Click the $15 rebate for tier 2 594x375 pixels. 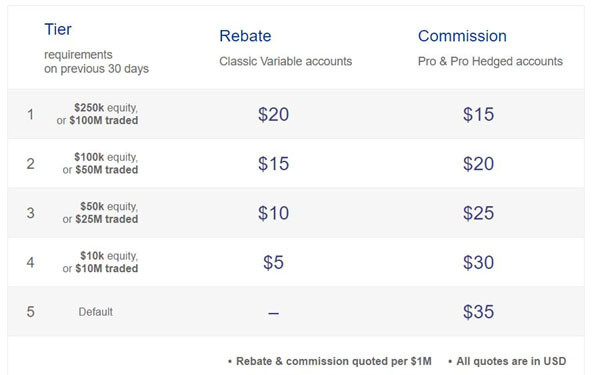(x=273, y=164)
